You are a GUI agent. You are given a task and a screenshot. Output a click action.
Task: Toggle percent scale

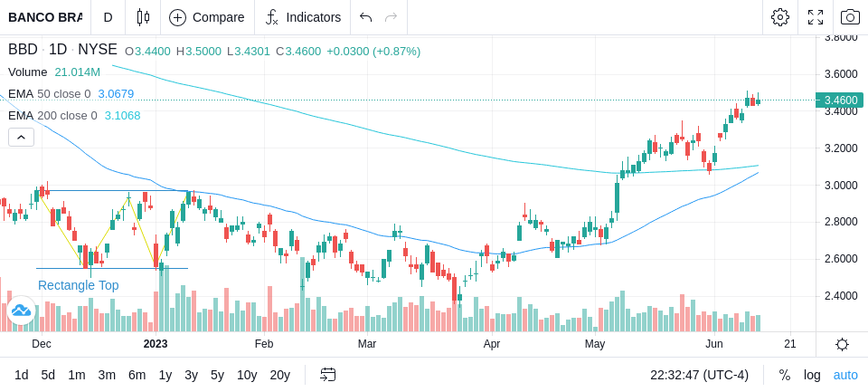785,376
